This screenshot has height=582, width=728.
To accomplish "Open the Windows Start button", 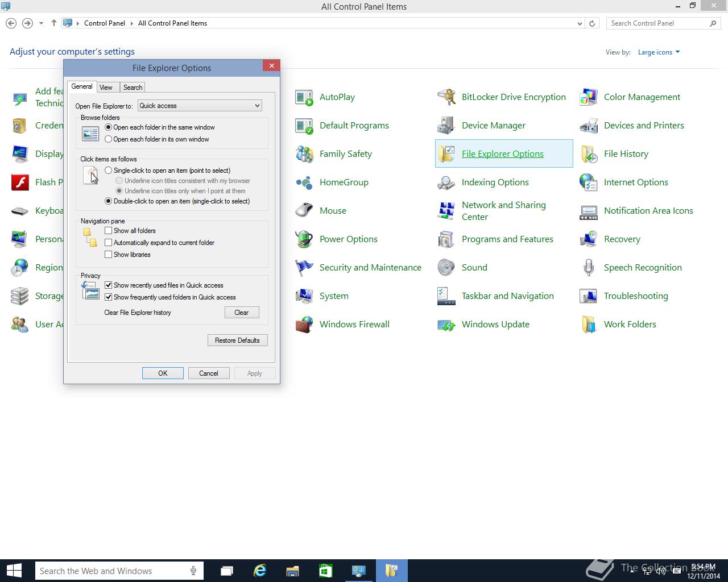I will (x=14, y=571).
